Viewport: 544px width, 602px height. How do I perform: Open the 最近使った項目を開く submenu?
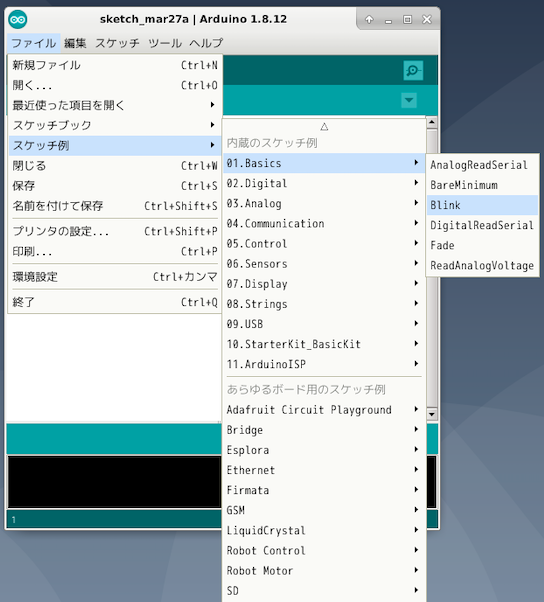114,105
